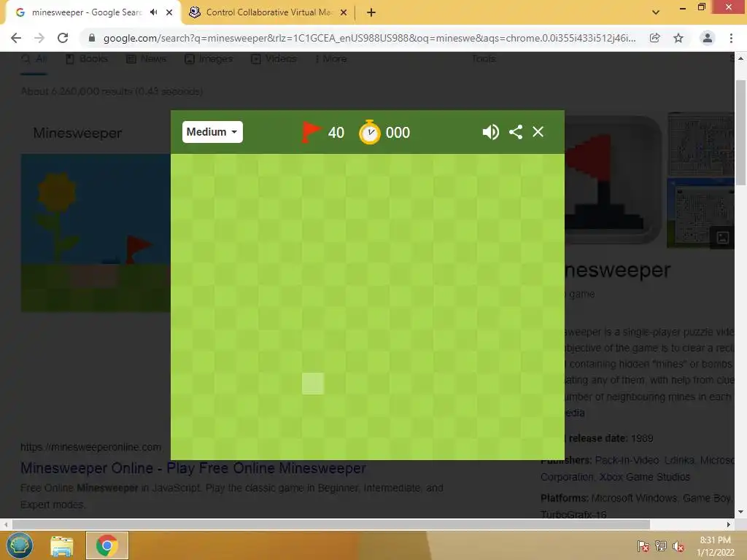Open Action Center flag tray icon

click(643, 546)
